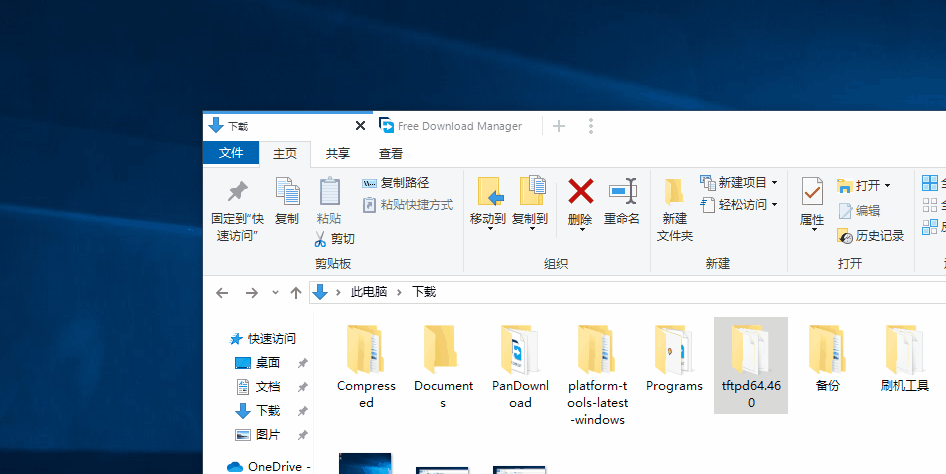The image size is (946, 474).
Task: Go back with the left arrow
Action: coord(222,293)
